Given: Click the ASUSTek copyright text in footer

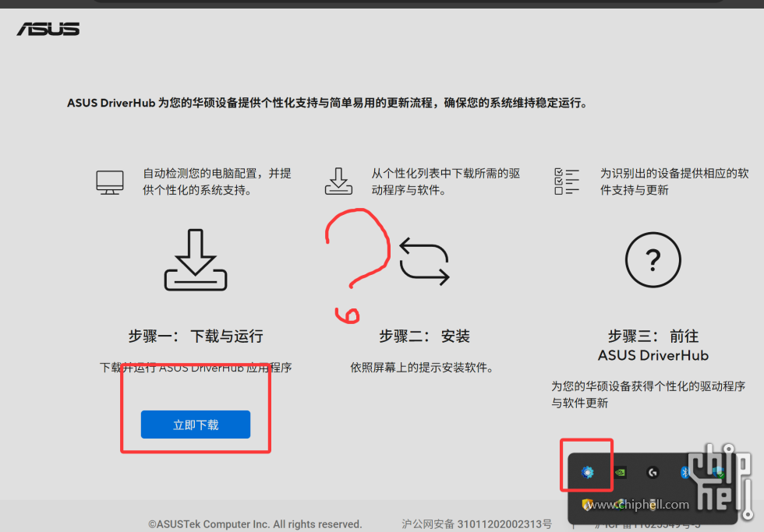Looking at the screenshot, I should coord(255,524).
